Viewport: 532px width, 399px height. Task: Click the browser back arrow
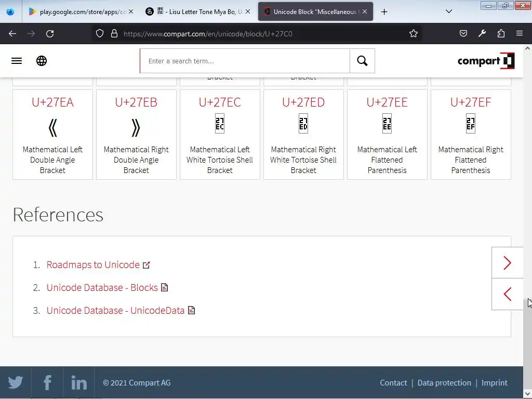click(12, 34)
